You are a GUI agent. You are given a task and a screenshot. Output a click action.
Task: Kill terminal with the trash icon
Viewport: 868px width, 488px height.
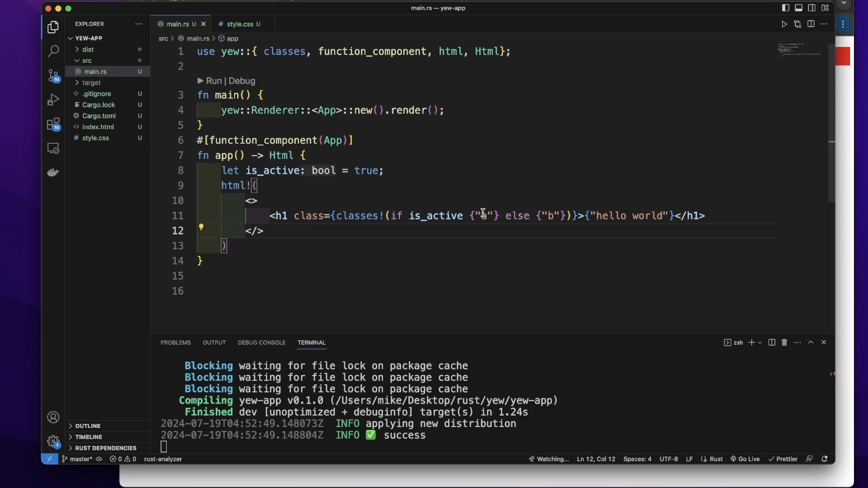click(x=785, y=343)
